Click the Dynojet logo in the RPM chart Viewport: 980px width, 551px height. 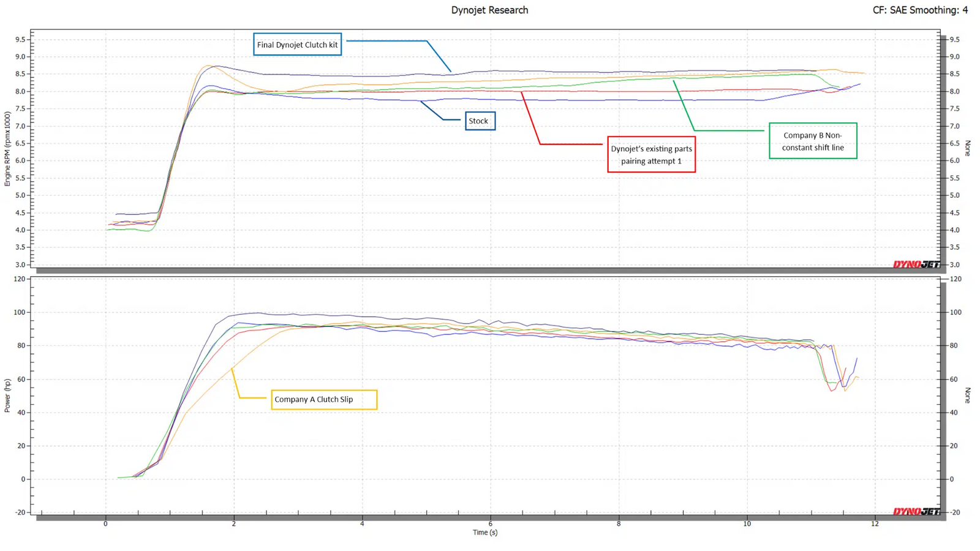coord(916,264)
